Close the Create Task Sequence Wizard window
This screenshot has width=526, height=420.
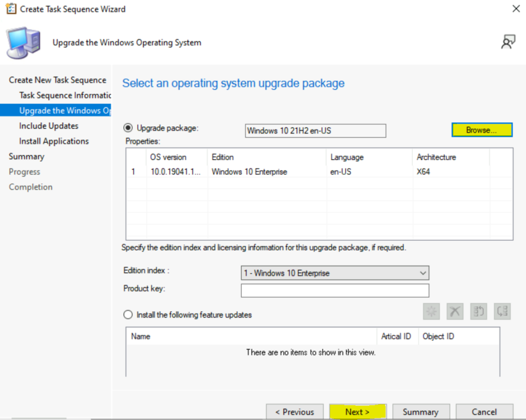[x=516, y=9]
